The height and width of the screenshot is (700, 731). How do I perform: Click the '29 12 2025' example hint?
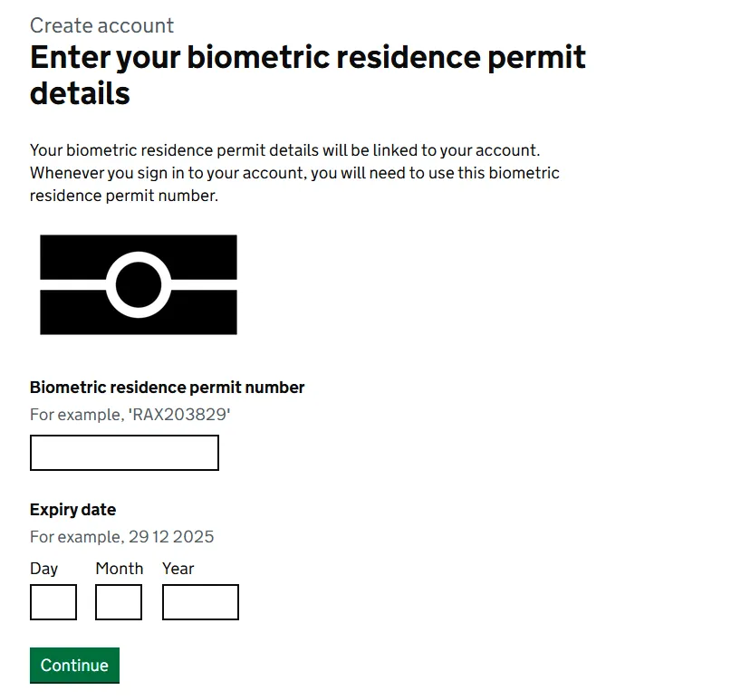(171, 537)
